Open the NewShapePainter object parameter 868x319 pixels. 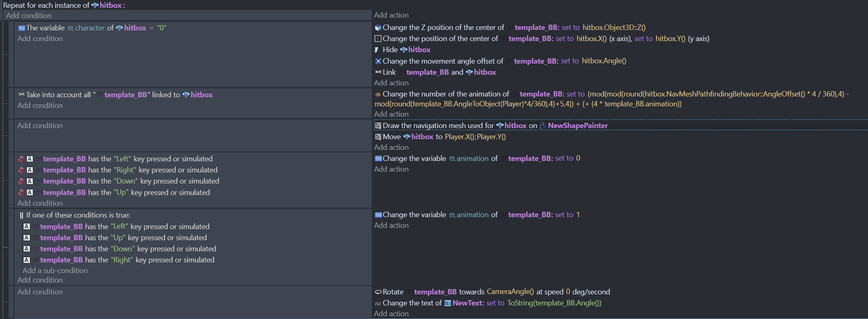[577, 126]
